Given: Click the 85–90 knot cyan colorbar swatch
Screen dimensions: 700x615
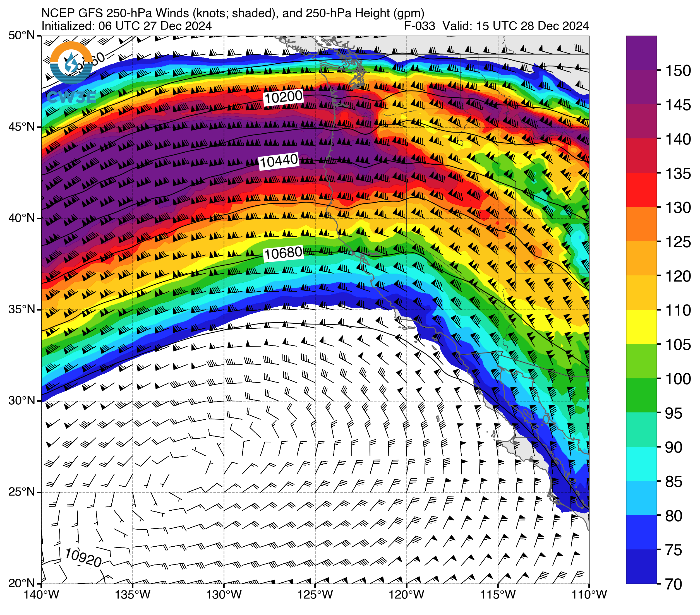Looking at the screenshot, I should pos(641,464).
